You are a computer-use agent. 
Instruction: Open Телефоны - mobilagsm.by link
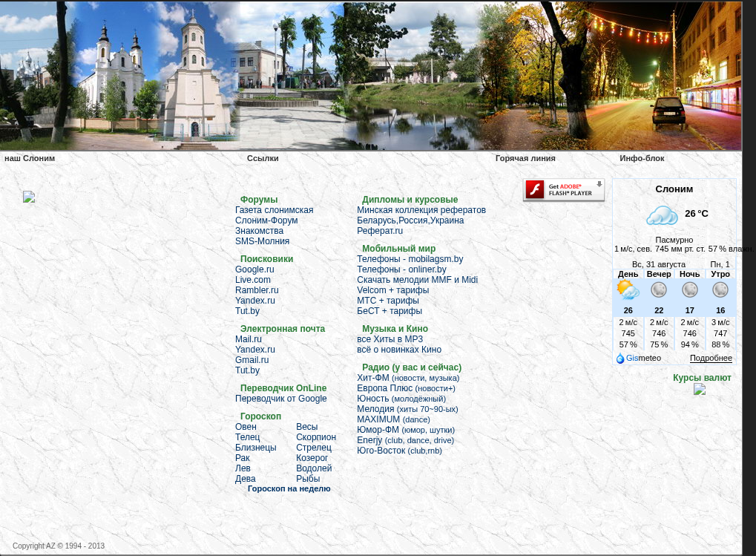[x=410, y=259]
